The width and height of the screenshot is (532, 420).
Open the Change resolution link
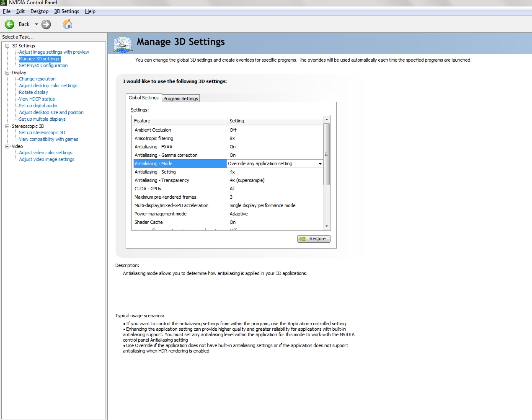[x=37, y=79]
